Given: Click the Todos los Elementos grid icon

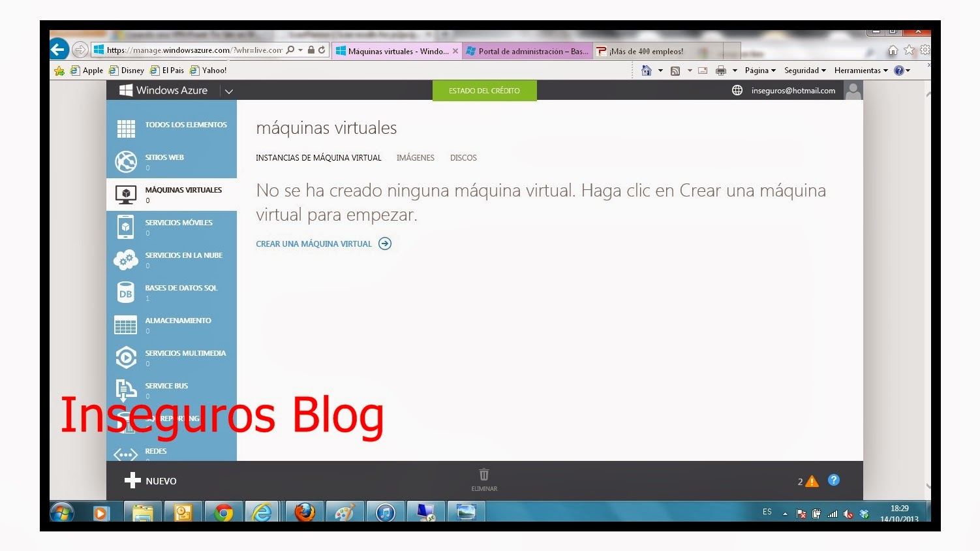Looking at the screenshot, I should pyautogui.click(x=125, y=129).
